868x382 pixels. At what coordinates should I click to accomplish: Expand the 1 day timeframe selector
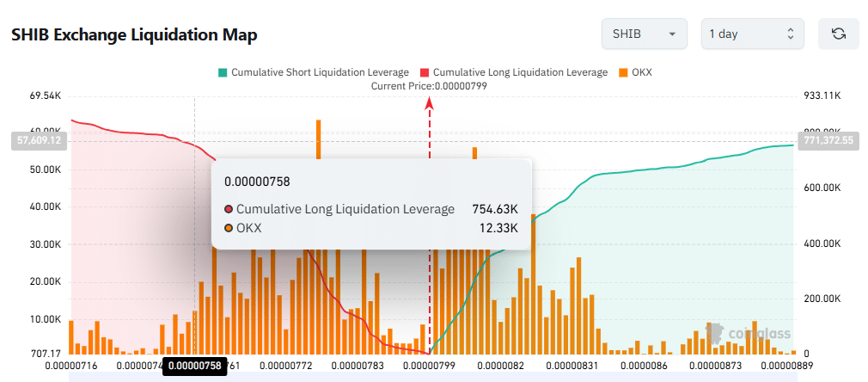(752, 34)
